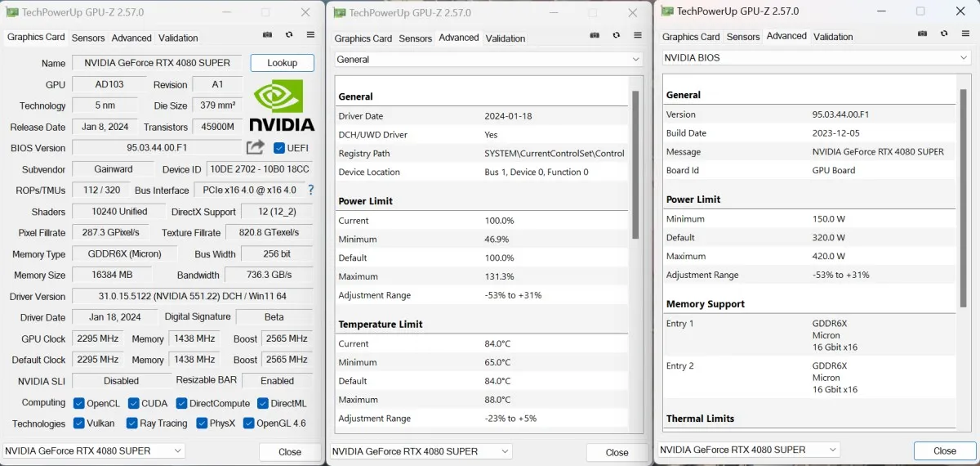
Task: Click the Registry Path value in middle window
Action: 555,153
